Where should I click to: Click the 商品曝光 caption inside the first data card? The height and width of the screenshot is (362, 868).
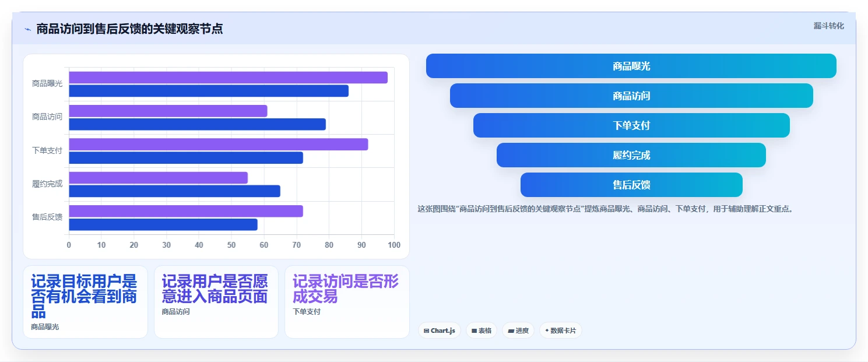click(x=45, y=327)
